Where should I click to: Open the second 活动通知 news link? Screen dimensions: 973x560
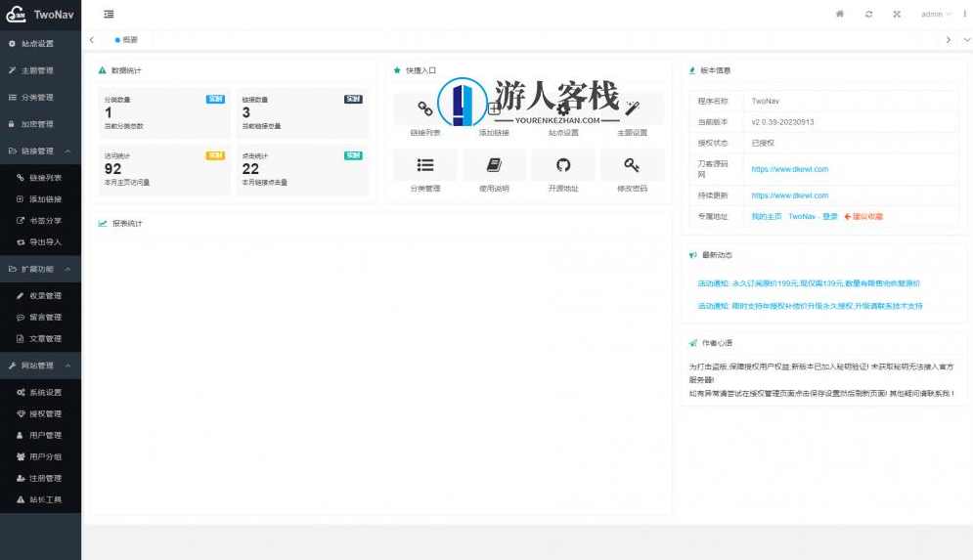(x=810, y=306)
